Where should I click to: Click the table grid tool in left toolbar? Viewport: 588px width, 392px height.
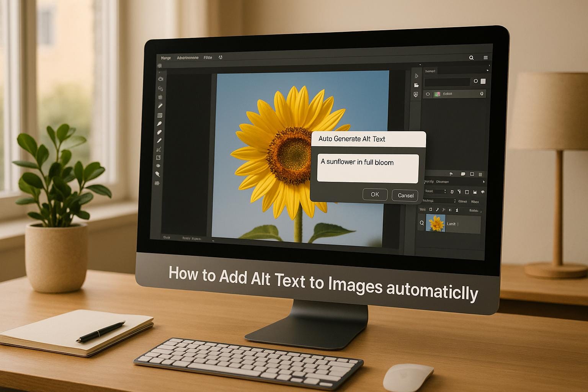tap(160, 115)
